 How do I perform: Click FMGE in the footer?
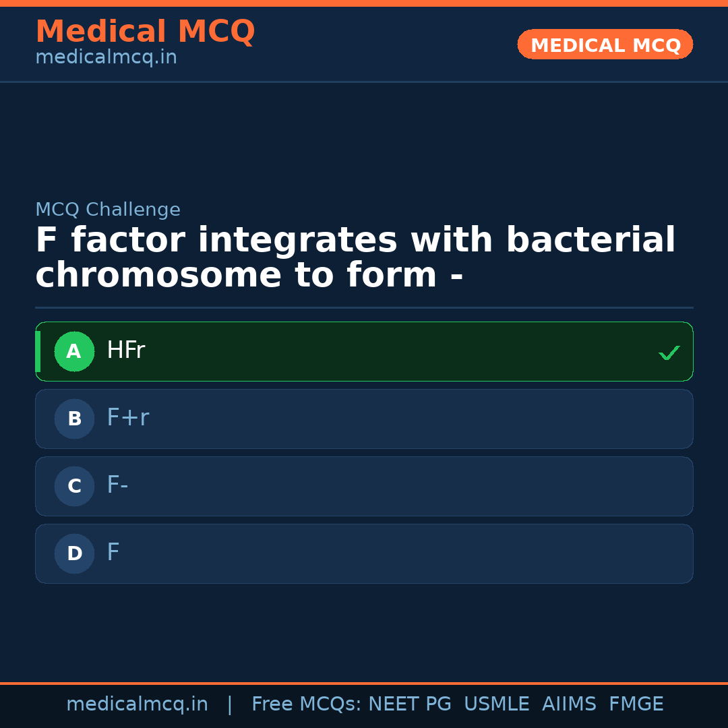coord(636,704)
